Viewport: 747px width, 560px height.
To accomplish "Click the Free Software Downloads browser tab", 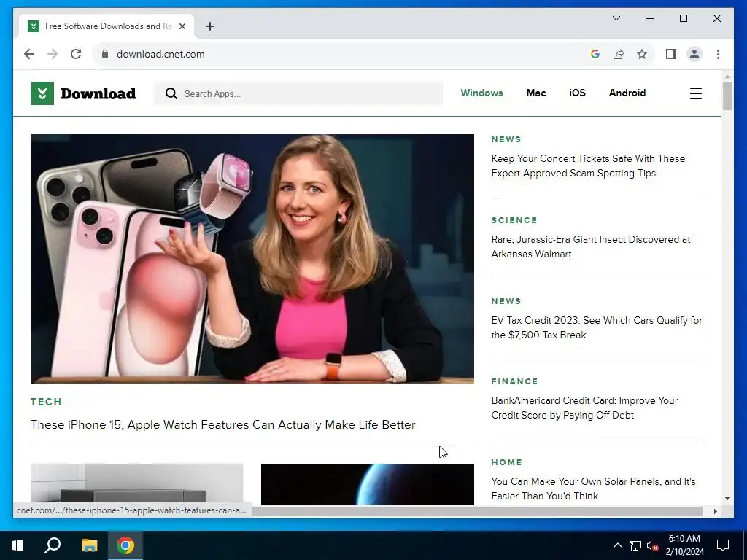I will 107,26.
